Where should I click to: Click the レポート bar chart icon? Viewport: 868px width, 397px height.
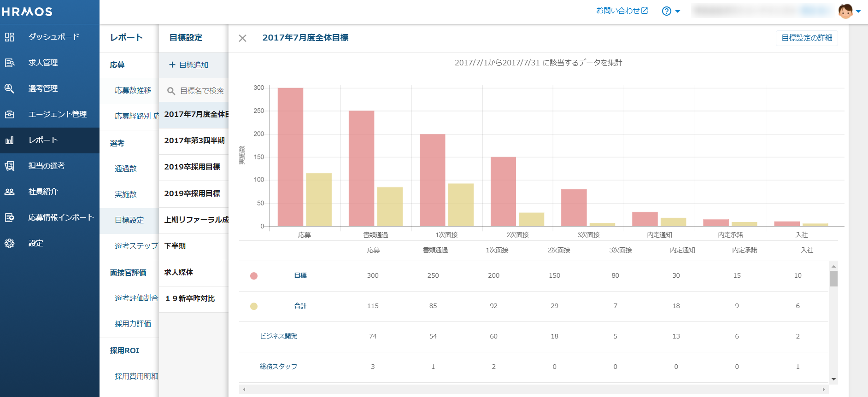pyautogui.click(x=10, y=140)
